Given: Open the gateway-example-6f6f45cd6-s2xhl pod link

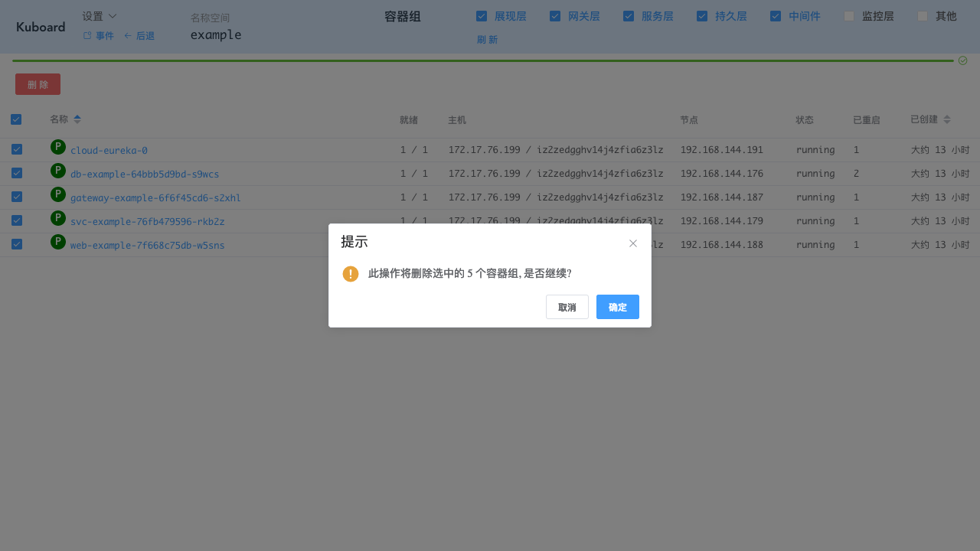Looking at the screenshot, I should coord(155,198).
